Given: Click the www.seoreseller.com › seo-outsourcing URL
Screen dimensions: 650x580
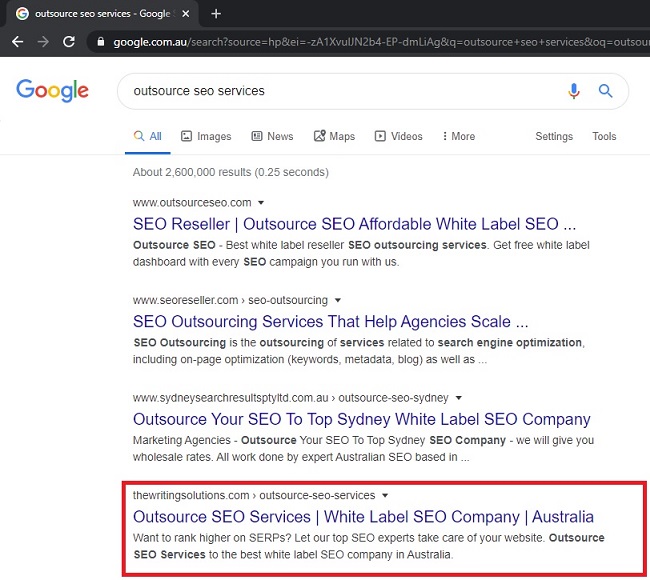Looking at the screenshot, I should (230, 300).
